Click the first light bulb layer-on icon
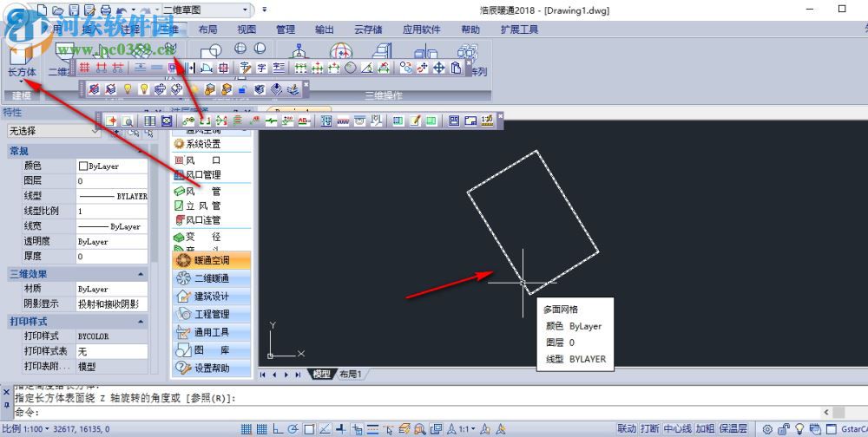 (128, 89)
